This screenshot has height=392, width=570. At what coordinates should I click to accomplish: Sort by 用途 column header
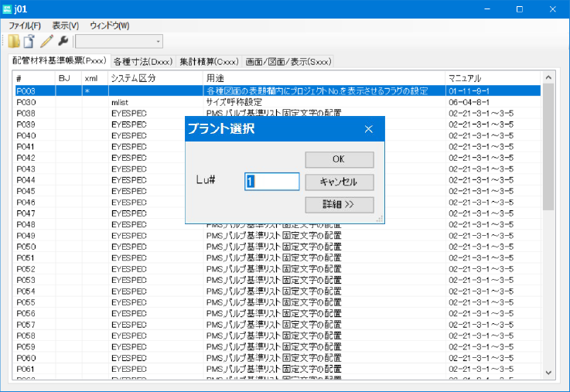coord(324,78)
